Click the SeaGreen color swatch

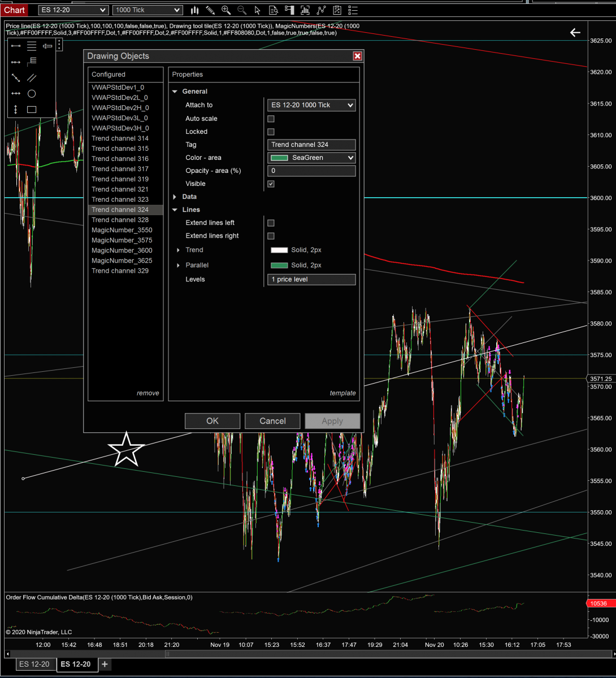click(279, 158)
